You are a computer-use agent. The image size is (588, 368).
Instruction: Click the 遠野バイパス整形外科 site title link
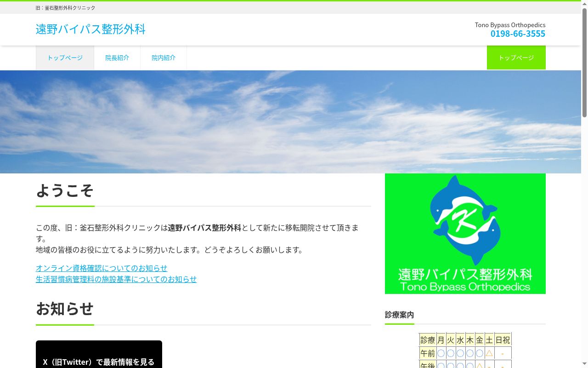(x=90, y=29)
